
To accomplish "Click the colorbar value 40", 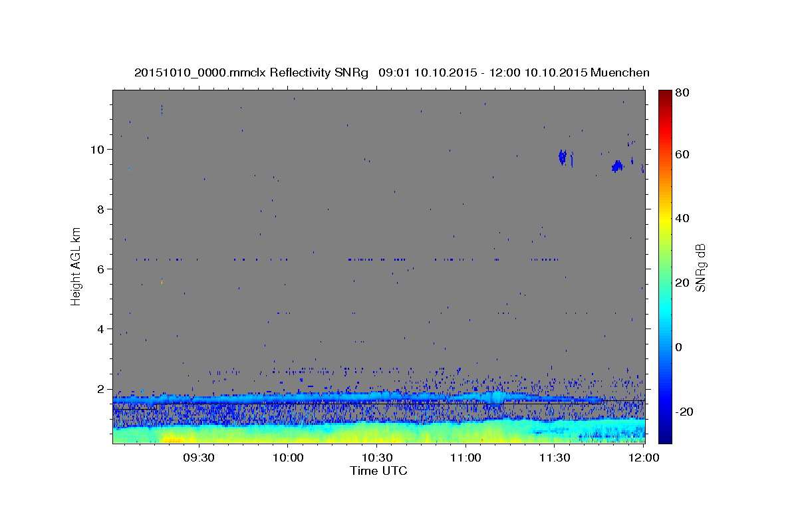I will 681,218.
